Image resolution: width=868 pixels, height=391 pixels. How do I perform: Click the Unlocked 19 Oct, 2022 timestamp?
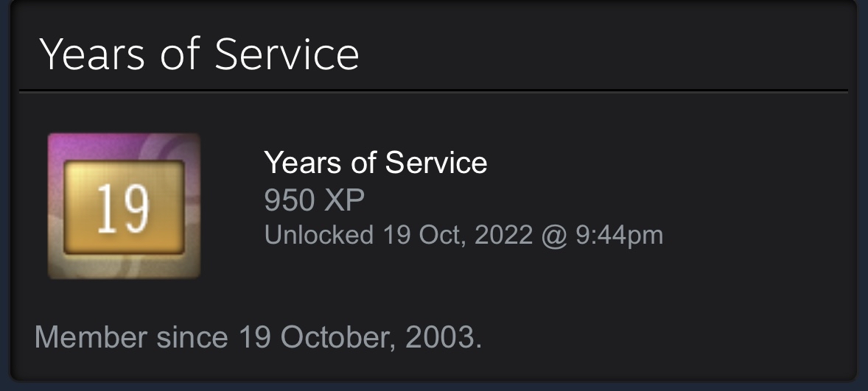pyautogui.click(x=463, y=235)
